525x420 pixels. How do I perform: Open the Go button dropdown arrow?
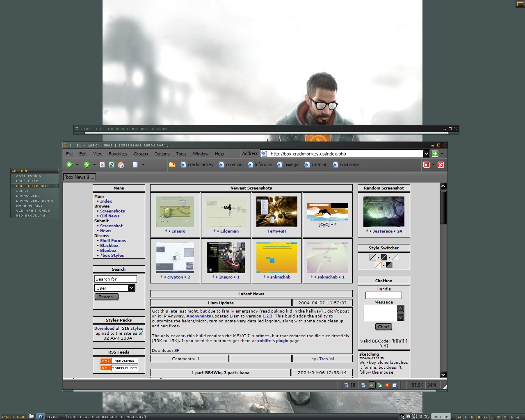442,154
